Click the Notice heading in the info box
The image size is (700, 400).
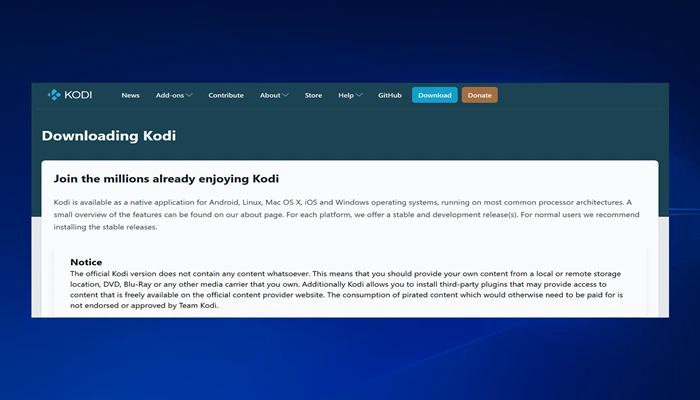click(x=86, y=262)
